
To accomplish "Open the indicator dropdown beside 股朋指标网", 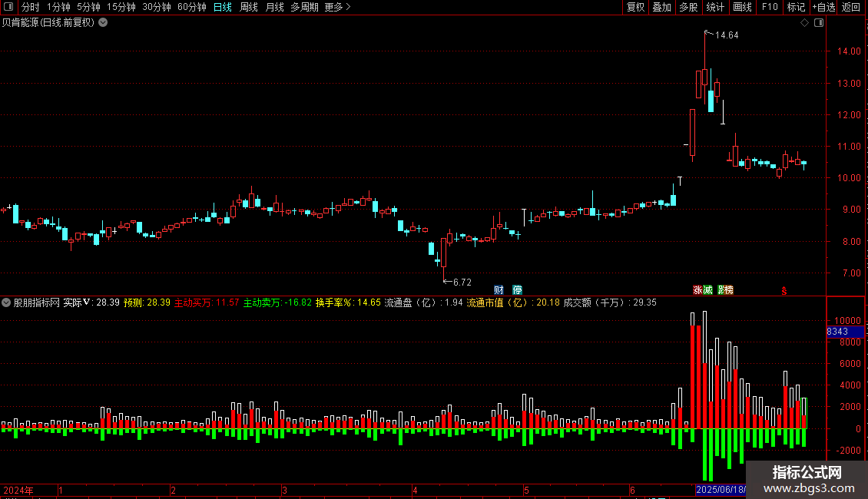I will pos(6,302).
